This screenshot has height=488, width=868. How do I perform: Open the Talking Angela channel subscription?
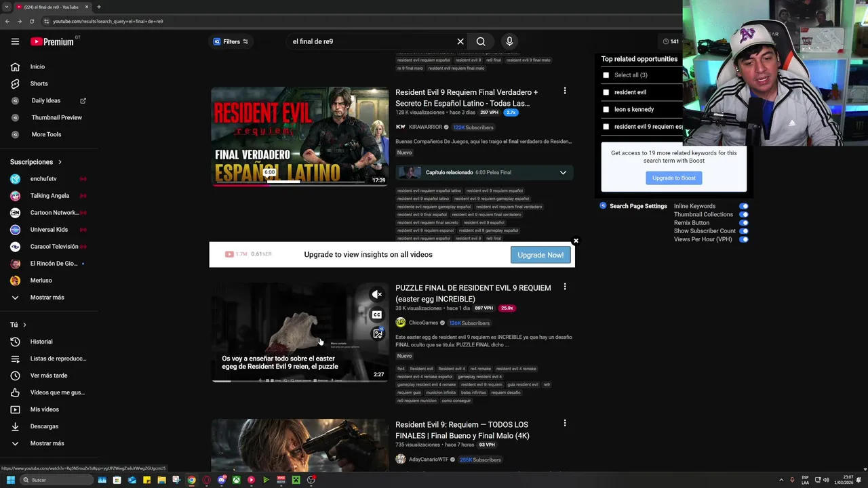coord(50,196)
